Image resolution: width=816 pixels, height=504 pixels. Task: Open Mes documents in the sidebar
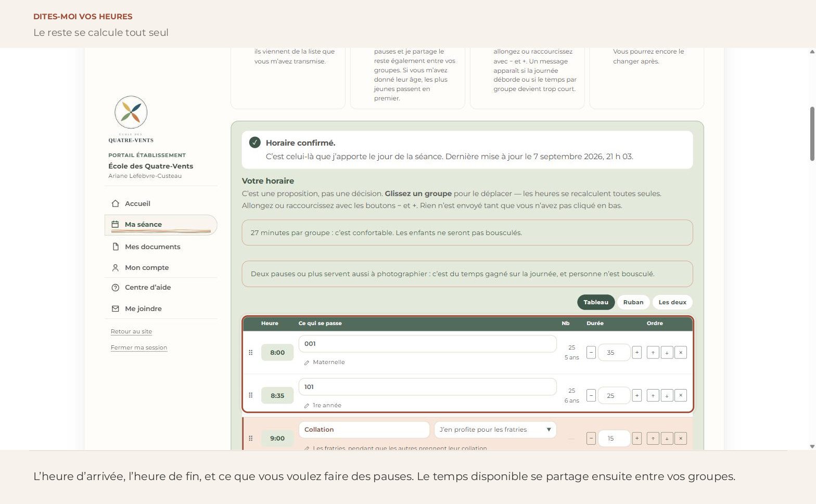click(x=161, y=247)
